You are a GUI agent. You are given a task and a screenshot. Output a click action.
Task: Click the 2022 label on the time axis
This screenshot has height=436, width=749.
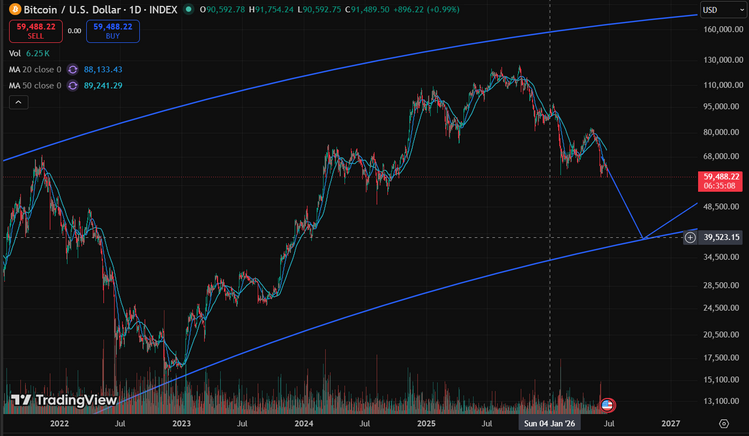coord(59,424)
